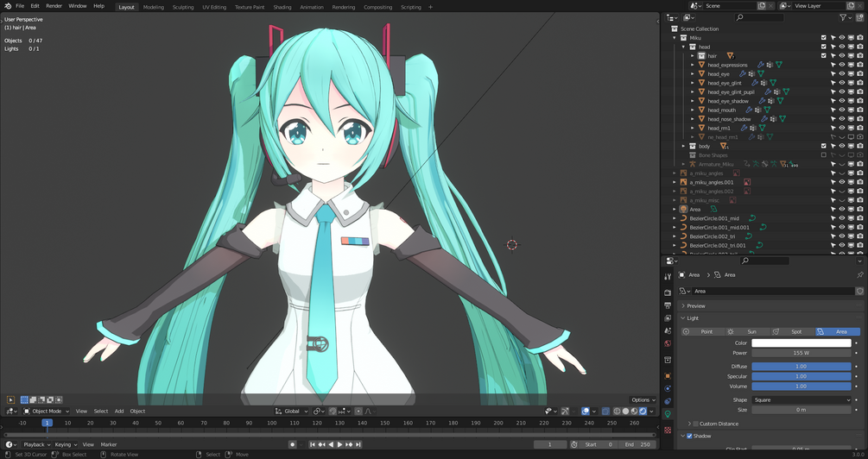The height and width of the screenshot is (459, 868).
Task: Click the modifier wrench icon on head_mouth
Action: coord(749,110)
